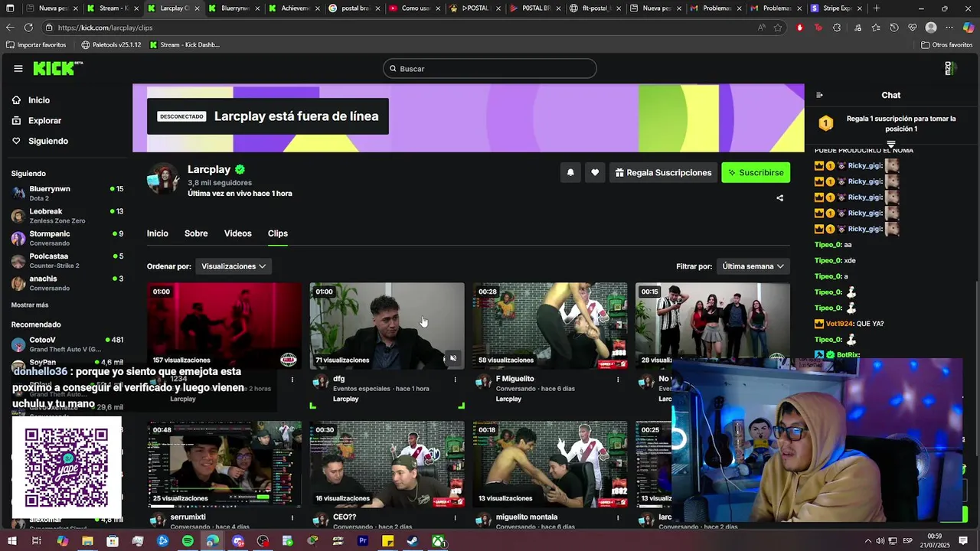The image size is (980, 551).
Task: Open Stormpanic followed channel
Action: [67, 238]
